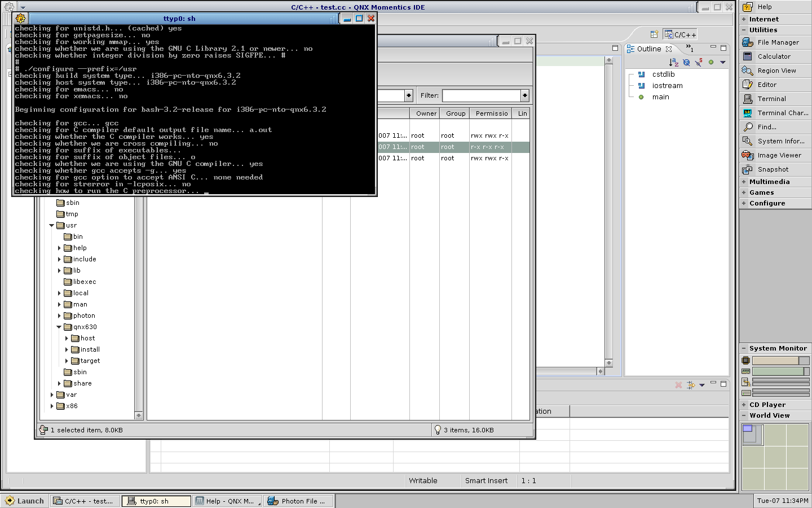
Task: Show hidden views chevron next to Outline
Action: tap(689, 48)
